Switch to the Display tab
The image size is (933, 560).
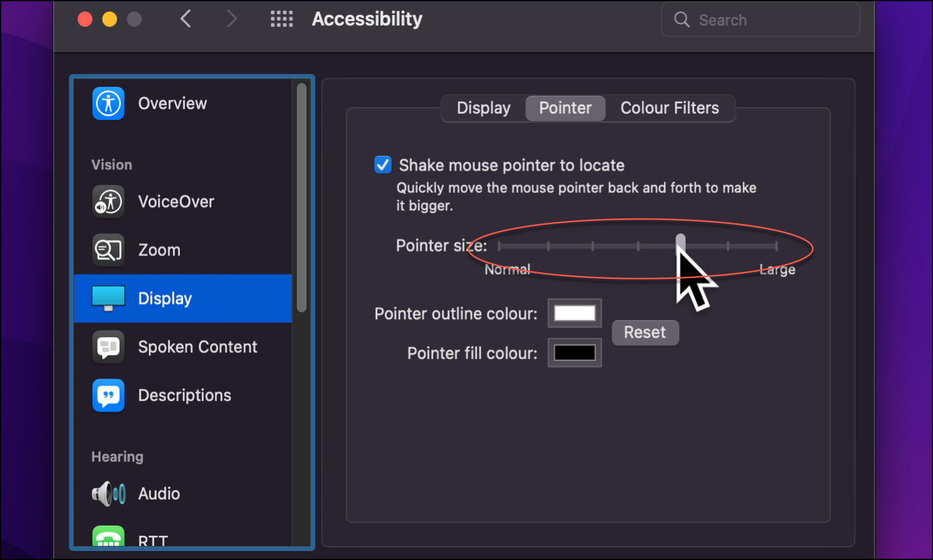point(483,108)
